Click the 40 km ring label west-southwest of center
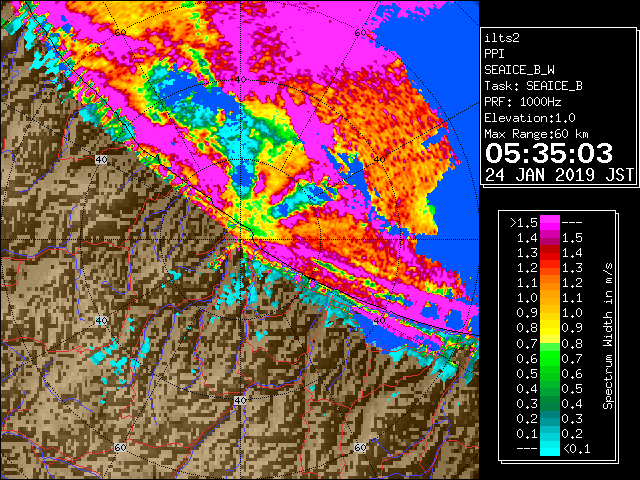640x480 pixels. [101, 320]
